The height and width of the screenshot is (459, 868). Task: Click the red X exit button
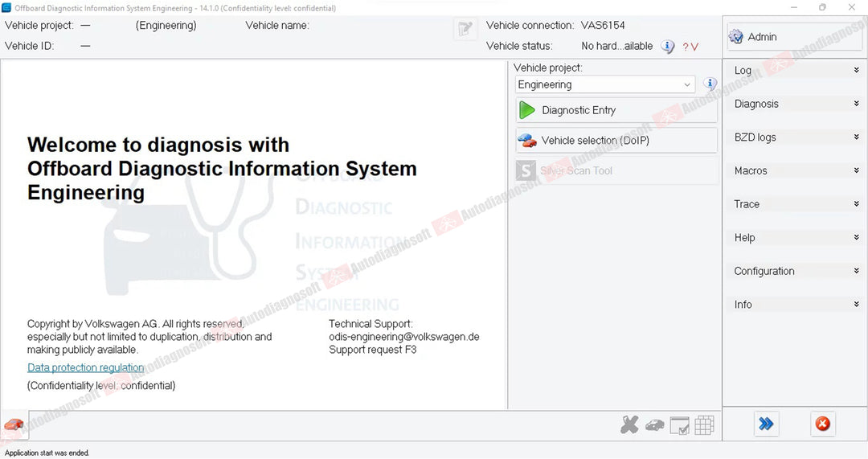(x=823, y=424)
